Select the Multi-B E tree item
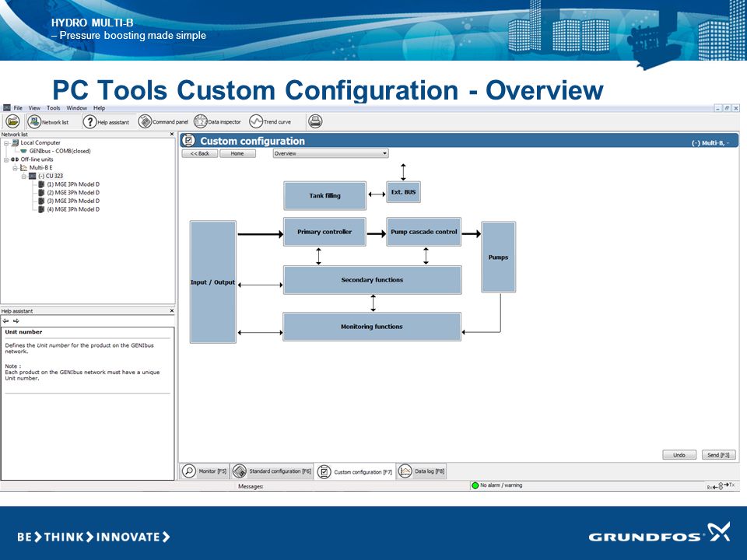 tap(40, 168)
